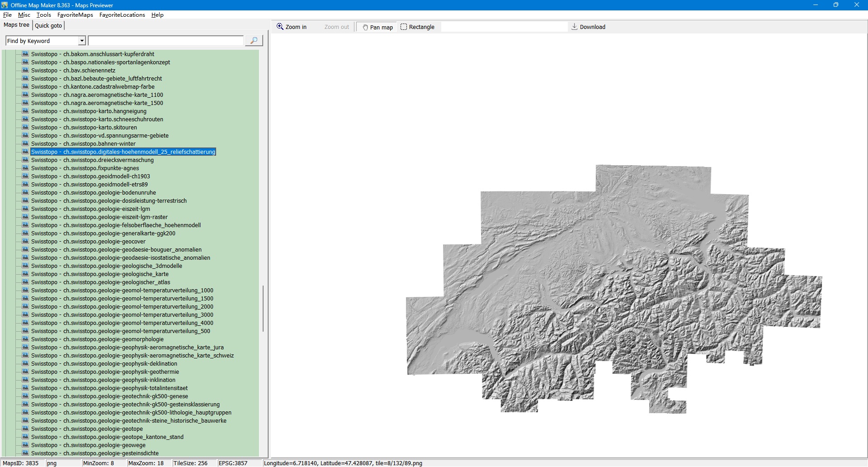The image size is (868, 467).
Task: Switch to the Maps tree tab
Action: point(16,25)
